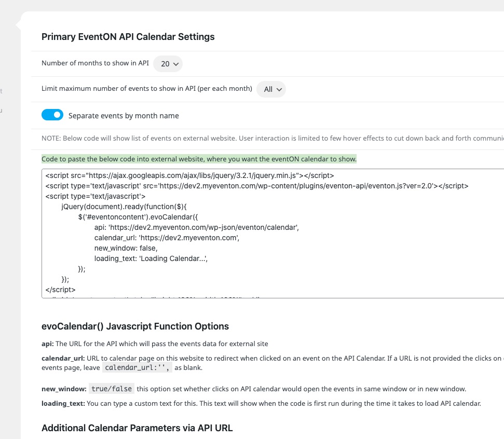504x439 pixels.
Task: Click the true/false inline code snippet
Action: tap(112, 389)
